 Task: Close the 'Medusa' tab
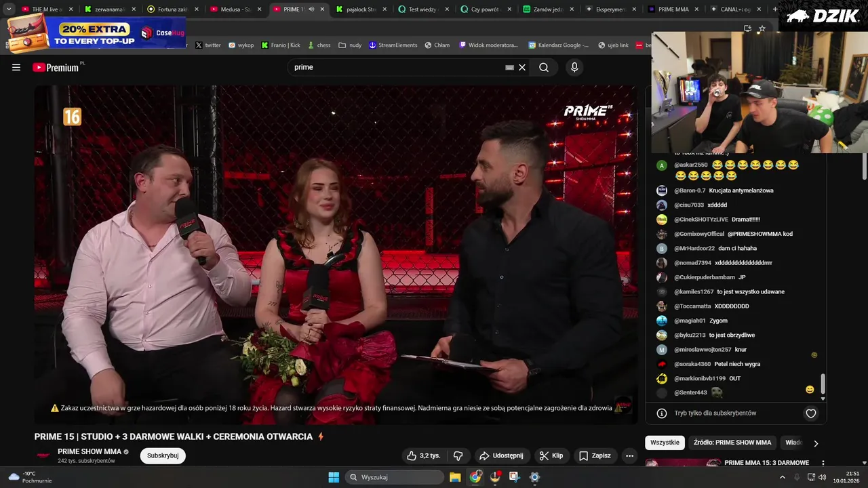pos(259,9)
